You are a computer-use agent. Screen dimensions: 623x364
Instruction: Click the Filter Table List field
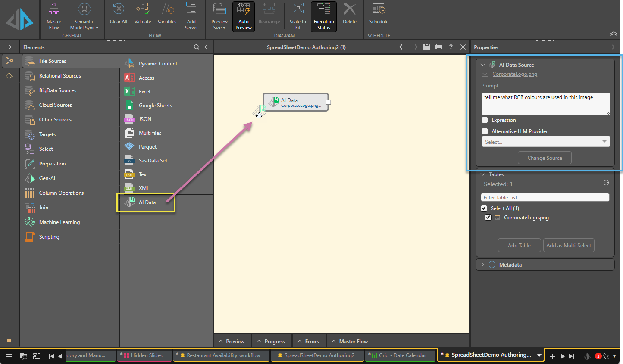(x=545, y=197)
